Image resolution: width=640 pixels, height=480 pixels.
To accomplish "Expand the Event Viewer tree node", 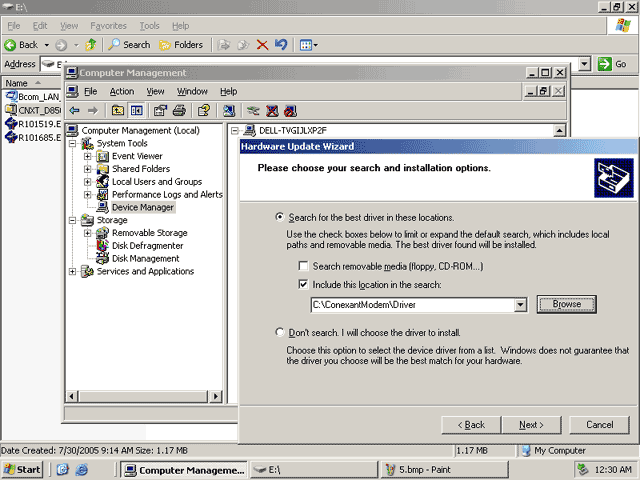I will (x=87, y=156).
